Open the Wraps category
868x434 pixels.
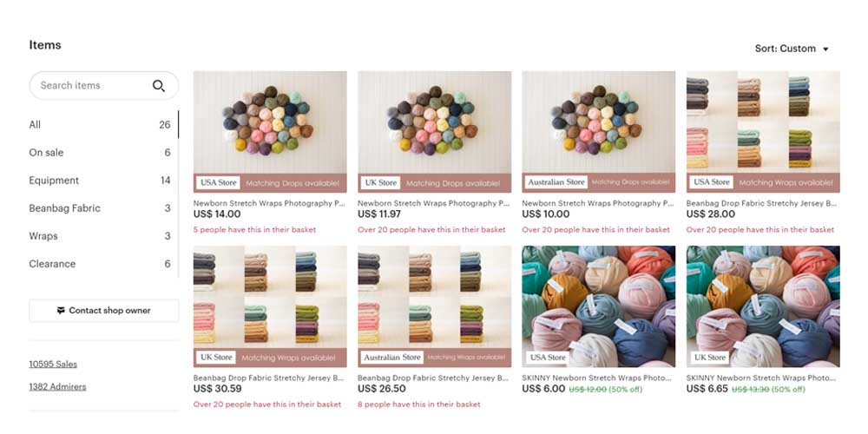point(100,236)
